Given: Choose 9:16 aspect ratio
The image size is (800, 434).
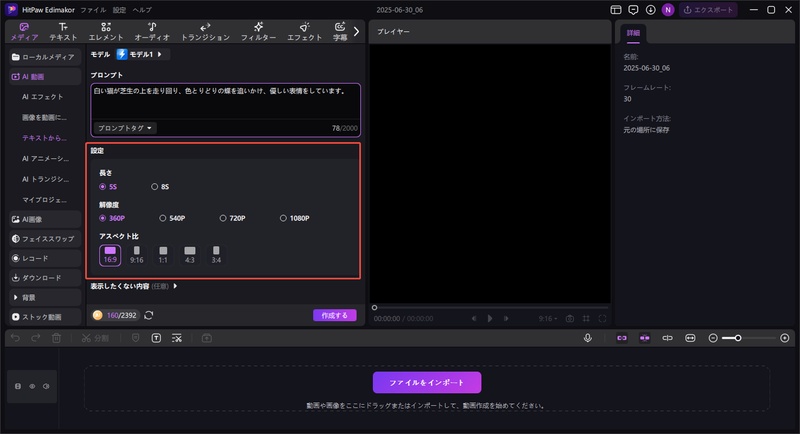Looking at the screenshot, I should tap(137, 255).
